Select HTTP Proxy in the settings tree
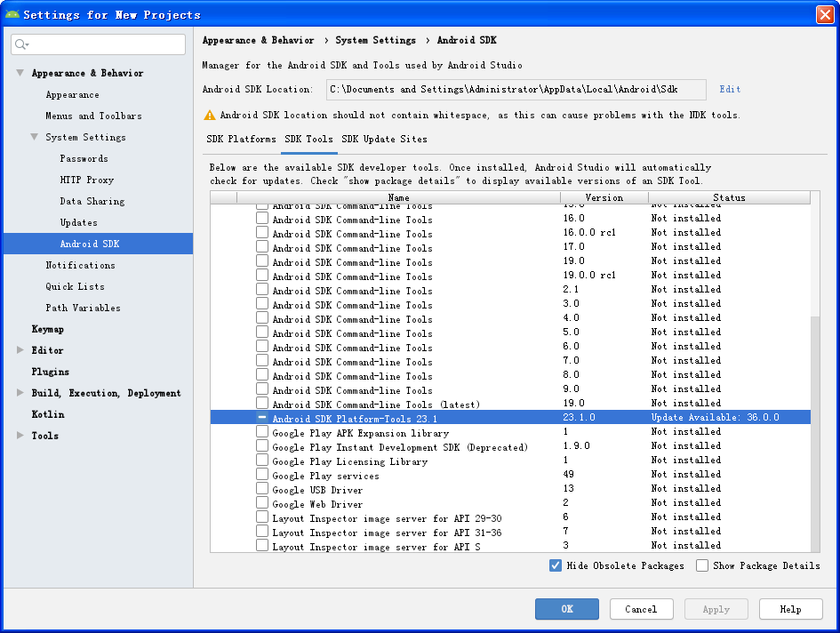 (87, 180)
